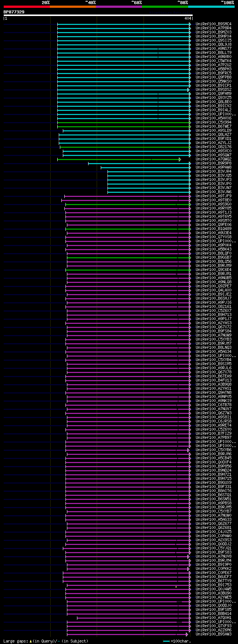
Task: Click the purple ~60% identity legend segment
Action: pos(119,7)
